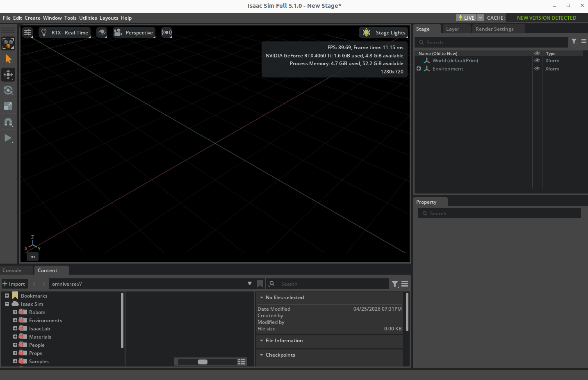This screenshot has width=588, height=380.
Task: Open the Tools menu
Action: (x=71, y=18)
